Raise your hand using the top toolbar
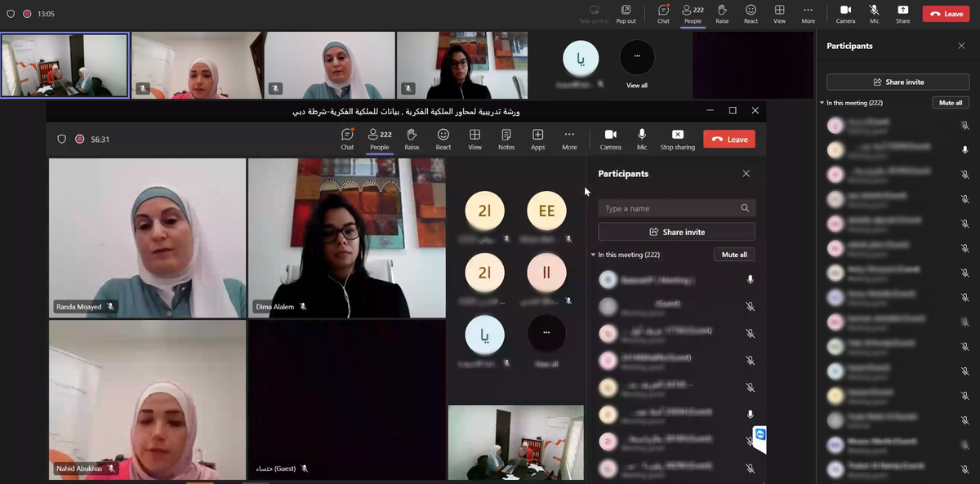This screenshot has height=484, width=980. 722,13
